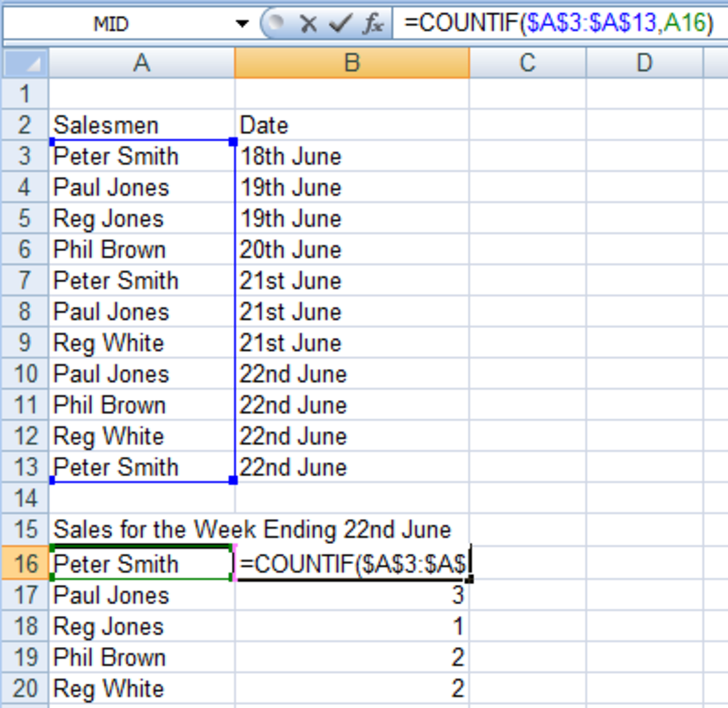Select column B header

click(352, 63)
